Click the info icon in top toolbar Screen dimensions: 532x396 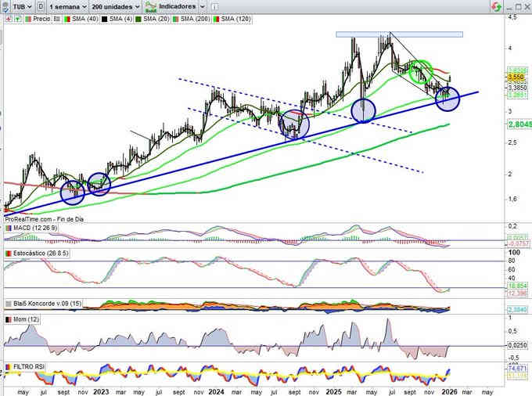215,5
